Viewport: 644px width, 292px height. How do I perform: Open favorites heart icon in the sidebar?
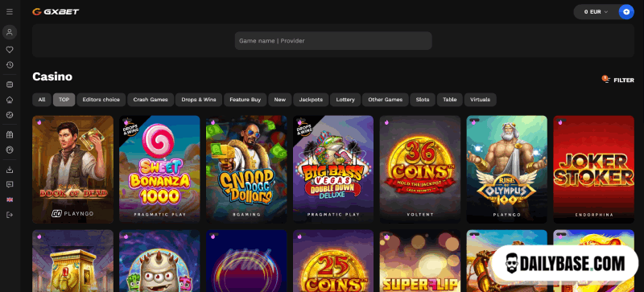(x=10, y=50)
